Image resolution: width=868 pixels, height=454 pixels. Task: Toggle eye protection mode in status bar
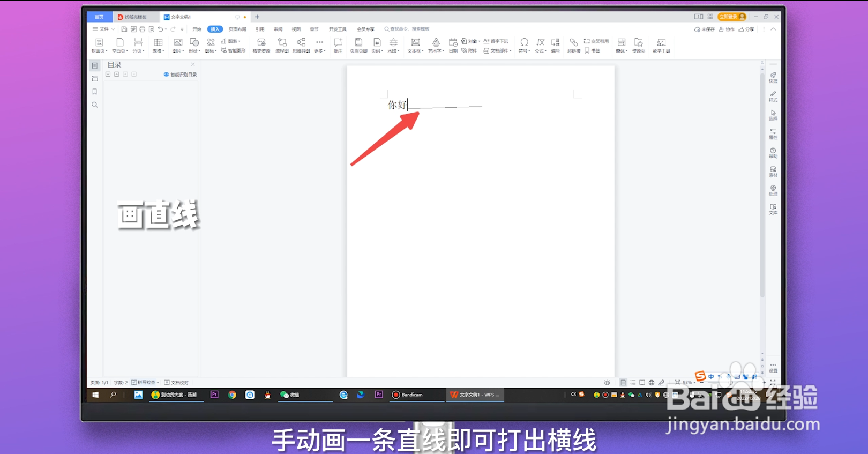pyautogui.click(x=607, y=383)
